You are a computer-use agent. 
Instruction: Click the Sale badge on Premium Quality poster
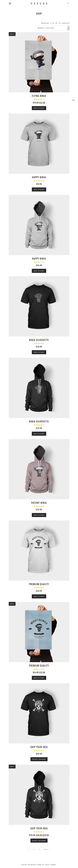(12, 604)
